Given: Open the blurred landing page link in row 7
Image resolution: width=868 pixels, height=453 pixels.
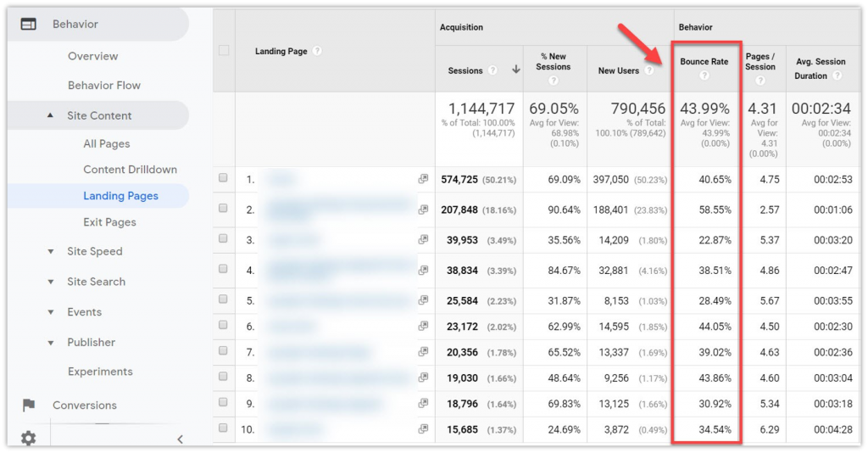Looking at the screenshot, I should (318, 352).
